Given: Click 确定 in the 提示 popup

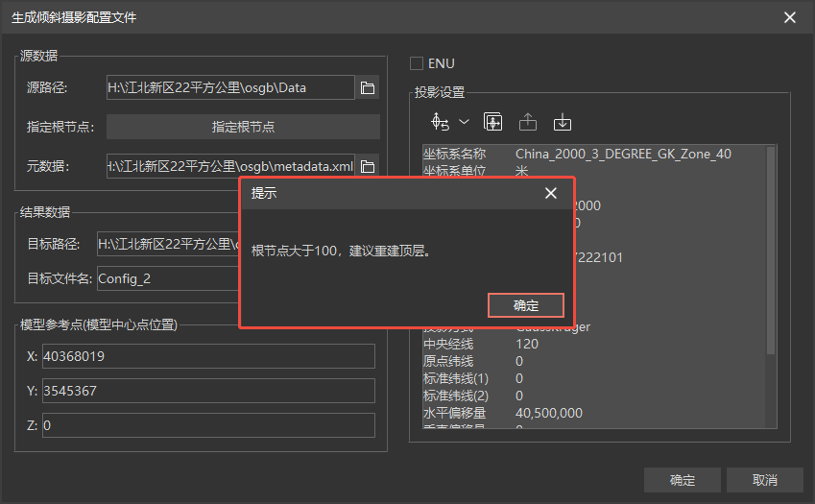Looking at the screenshot, I should click(x=525, y=305).
